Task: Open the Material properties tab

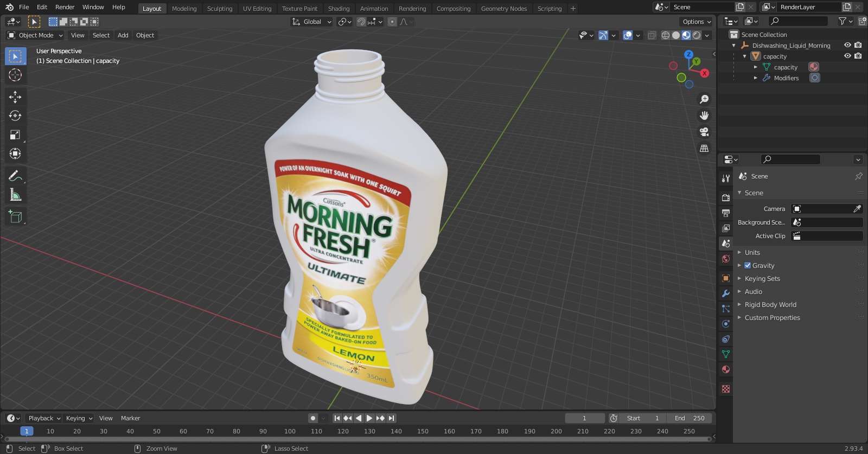Action: 726,369
